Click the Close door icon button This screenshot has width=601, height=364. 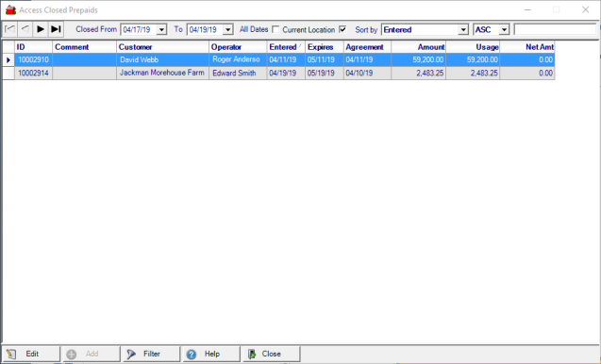click(252, 354)
